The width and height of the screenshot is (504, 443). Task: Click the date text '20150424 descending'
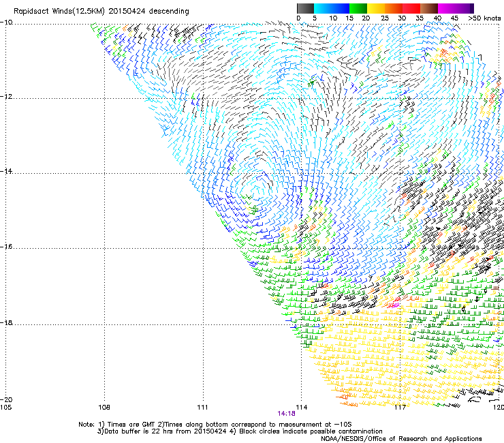[148, 12]
